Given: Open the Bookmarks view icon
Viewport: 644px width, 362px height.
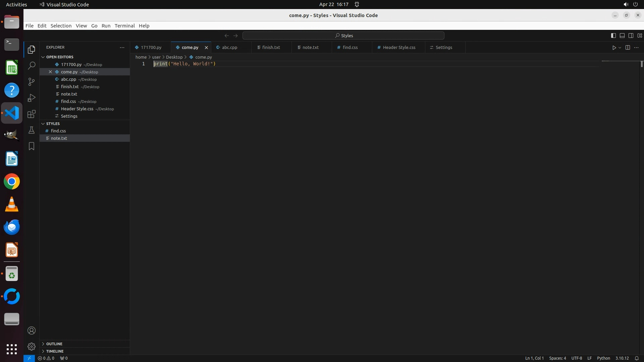Looking at the screenshot, I should pos(32,146).
